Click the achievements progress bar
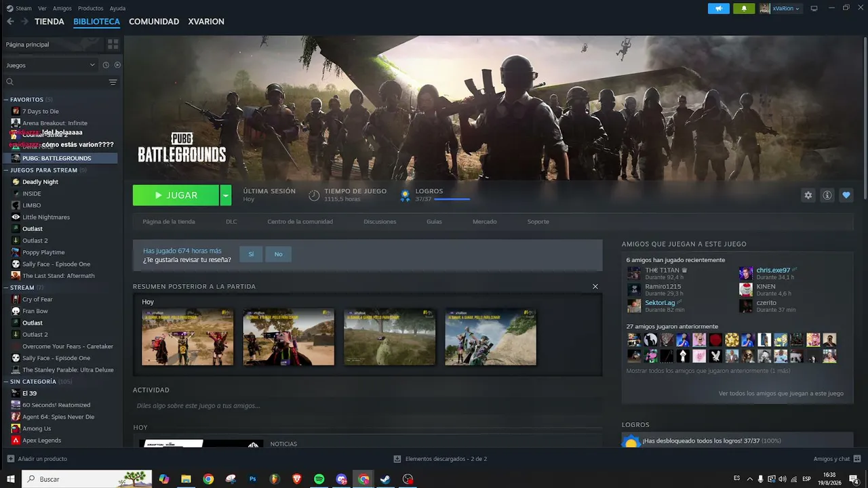The width and height of the screenshot is (868, 488). (452, 199)
